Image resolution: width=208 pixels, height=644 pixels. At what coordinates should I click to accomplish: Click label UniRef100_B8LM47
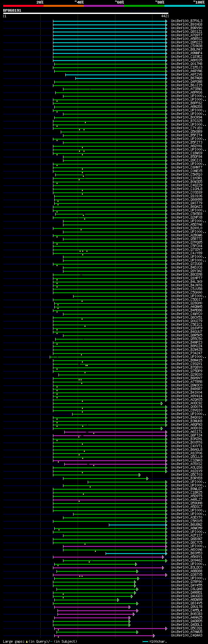187,50
